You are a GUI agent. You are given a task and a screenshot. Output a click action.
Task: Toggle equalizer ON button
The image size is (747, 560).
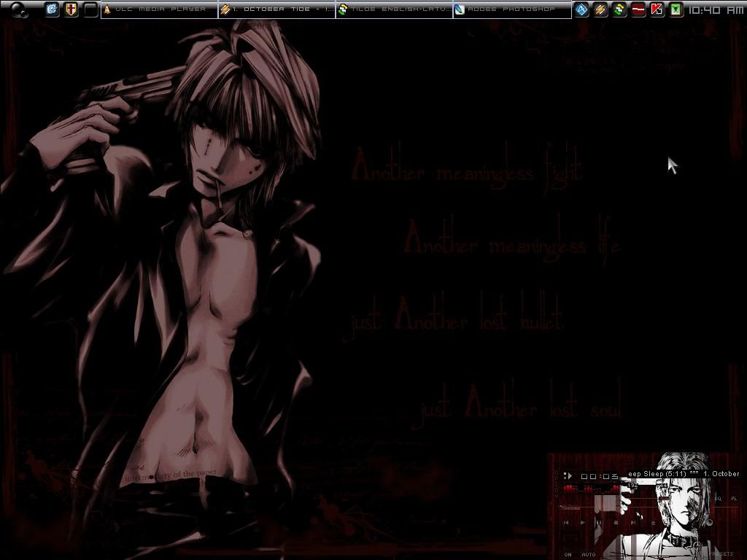coord(568,555)
